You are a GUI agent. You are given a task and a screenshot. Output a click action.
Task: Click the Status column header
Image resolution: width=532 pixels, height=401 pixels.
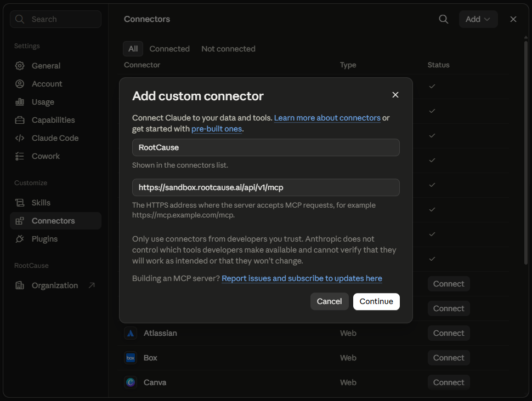(438, 65)
